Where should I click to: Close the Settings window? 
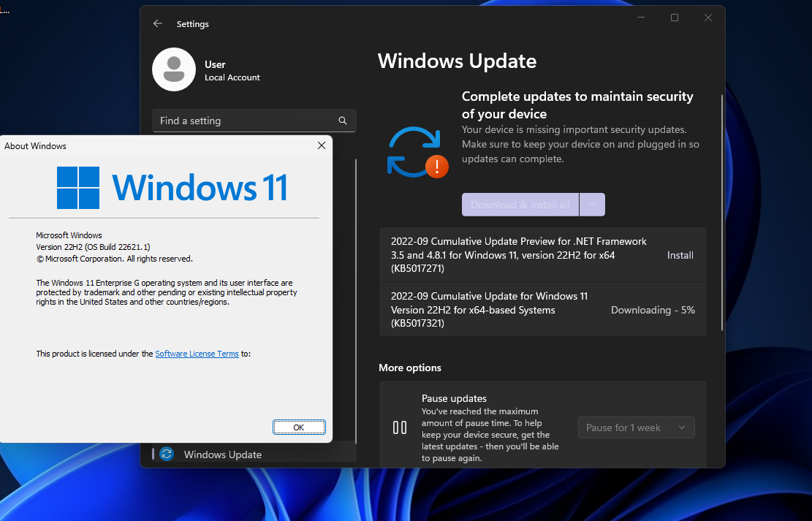coord(708,18)
